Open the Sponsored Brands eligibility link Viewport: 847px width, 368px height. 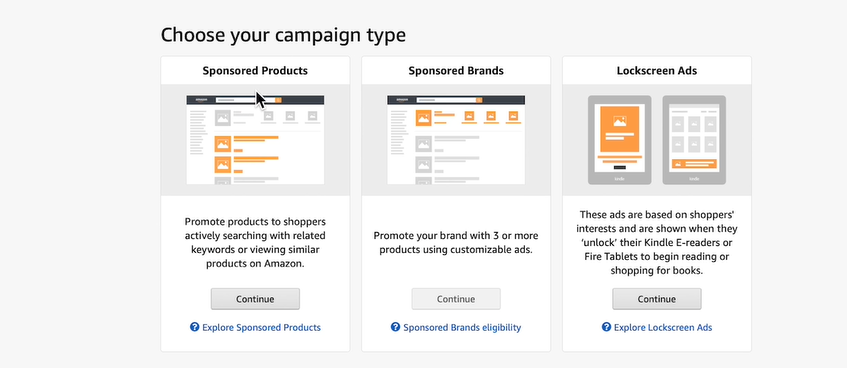pos(462,327)
